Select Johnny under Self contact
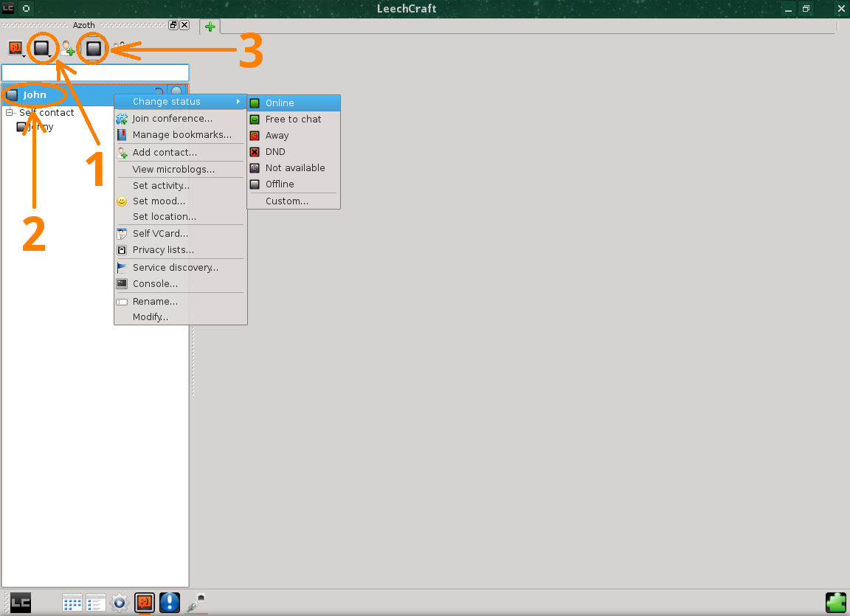Image resolution: width=850 pixels, height=616 pixels. 35,127
